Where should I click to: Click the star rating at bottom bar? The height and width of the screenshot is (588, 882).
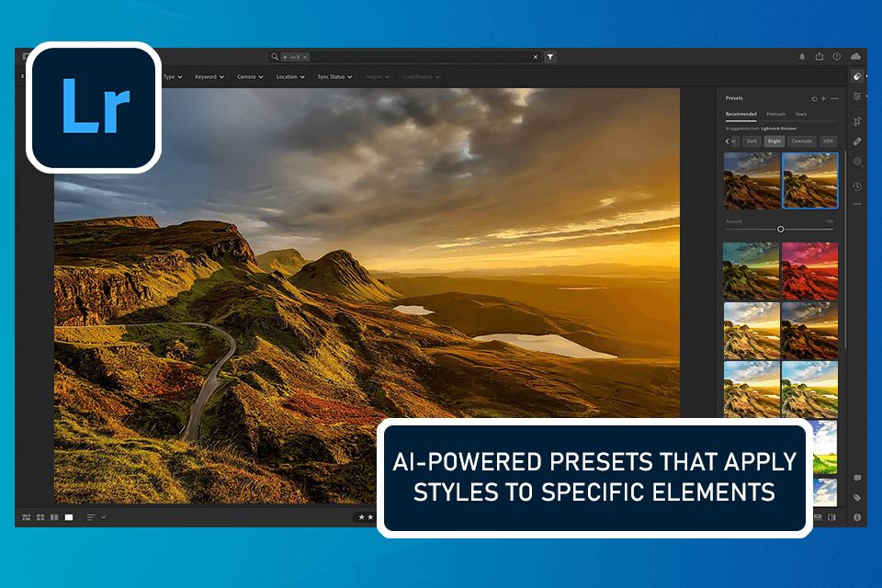point(366,517)
